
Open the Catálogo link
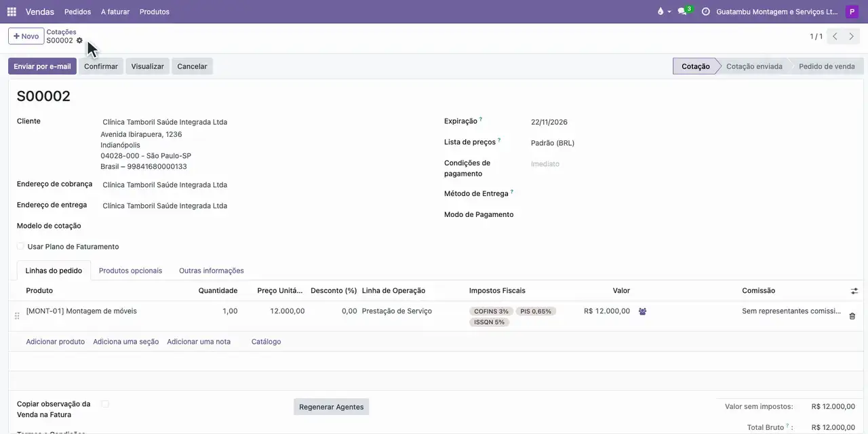tap(266, 342)
